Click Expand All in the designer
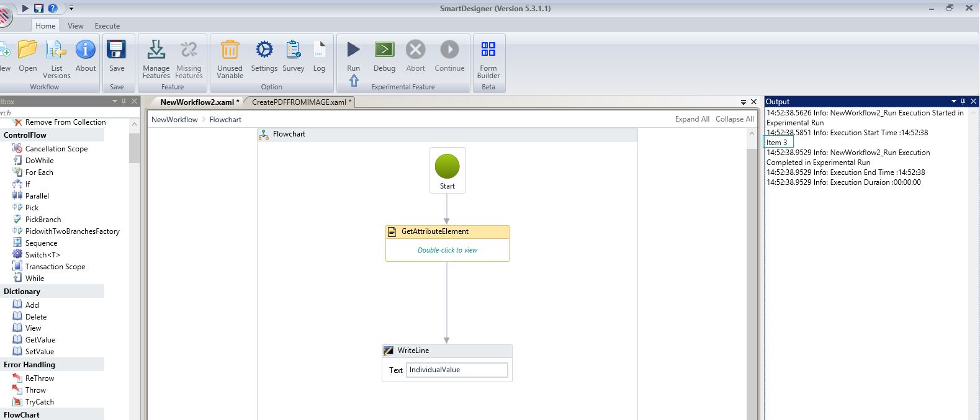This screenshot has width=980, height=420. (692, 119)
